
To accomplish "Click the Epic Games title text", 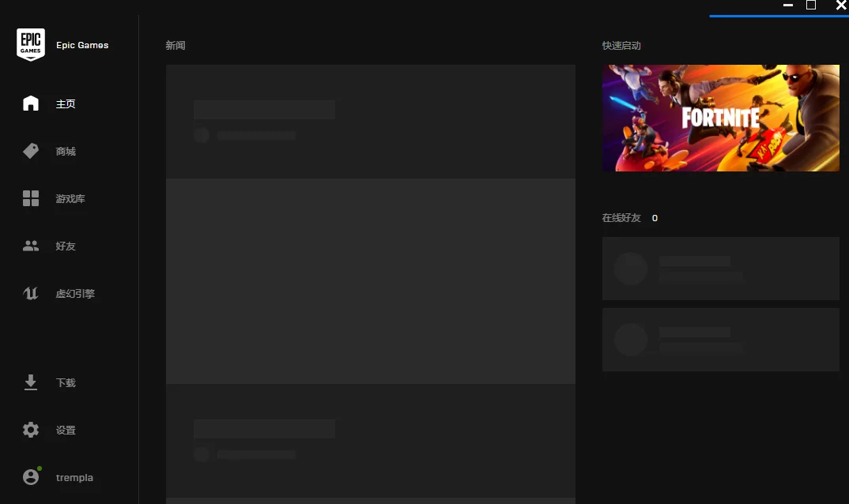I will coord(82,45).
